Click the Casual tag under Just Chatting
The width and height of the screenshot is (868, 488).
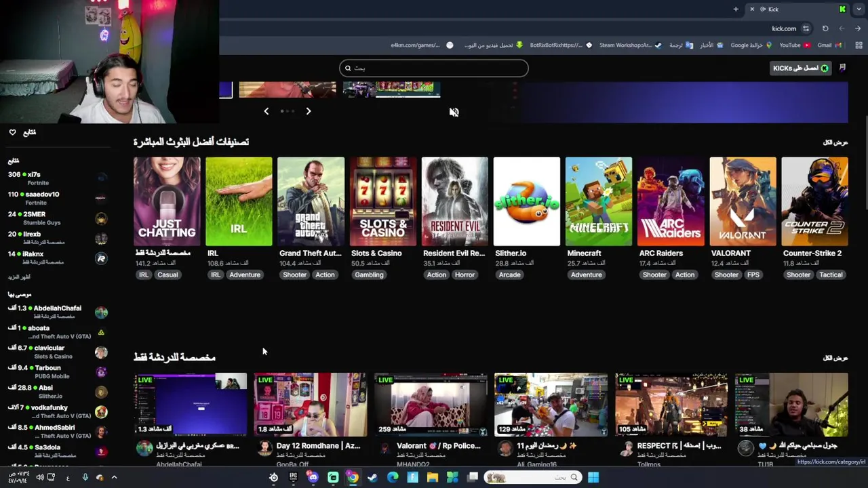(x=167, y=274)
